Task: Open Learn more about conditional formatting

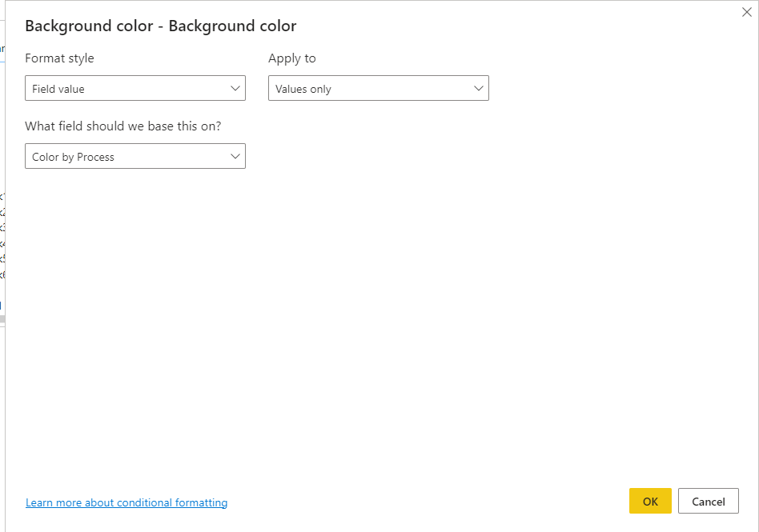Action: [127, 502]
